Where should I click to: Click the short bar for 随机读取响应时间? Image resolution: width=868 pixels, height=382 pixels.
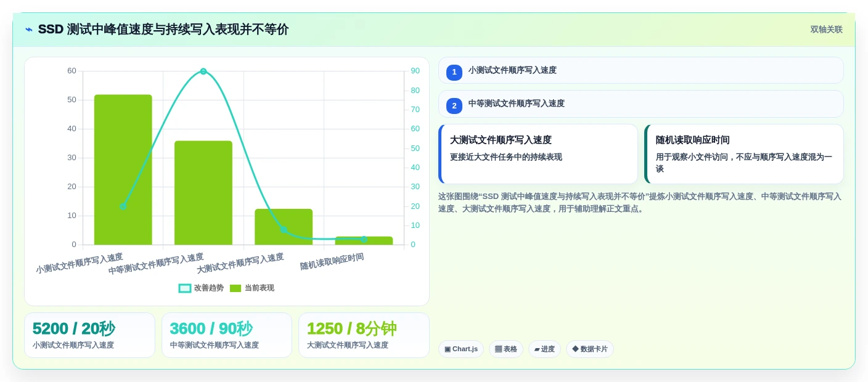click(x=364, y=240)
